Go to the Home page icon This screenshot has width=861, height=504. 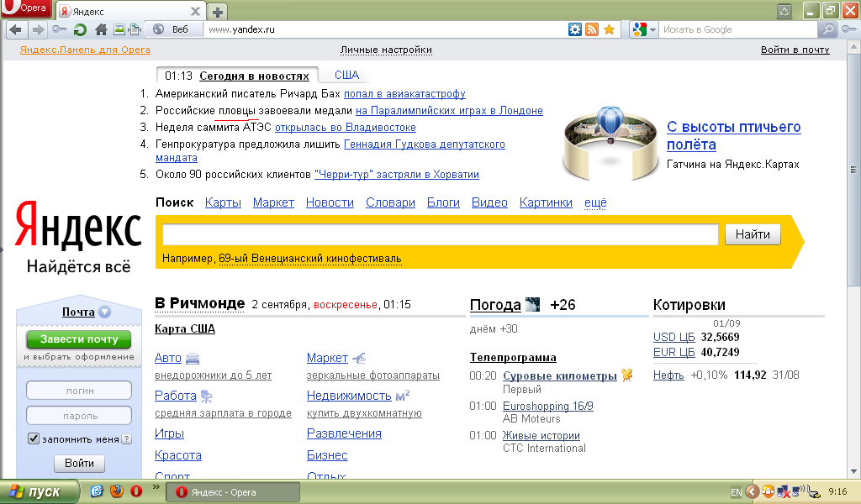(x=101, y=29)
